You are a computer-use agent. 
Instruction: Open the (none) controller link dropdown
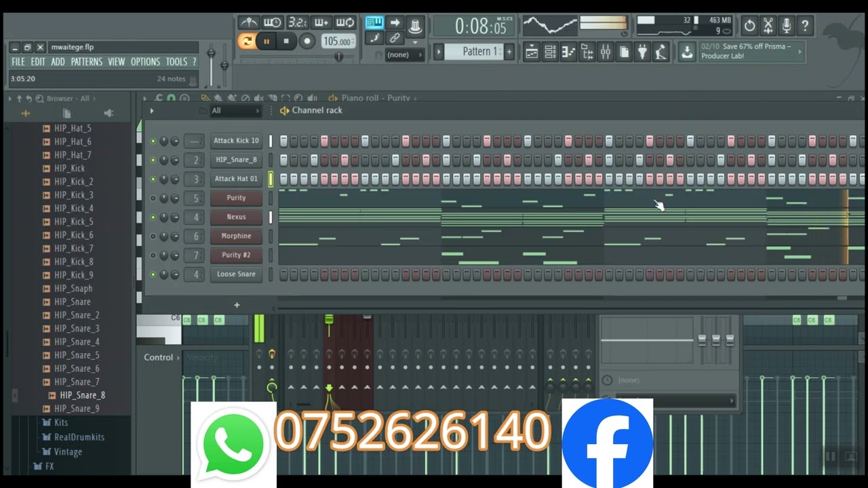tap(405, 55)
